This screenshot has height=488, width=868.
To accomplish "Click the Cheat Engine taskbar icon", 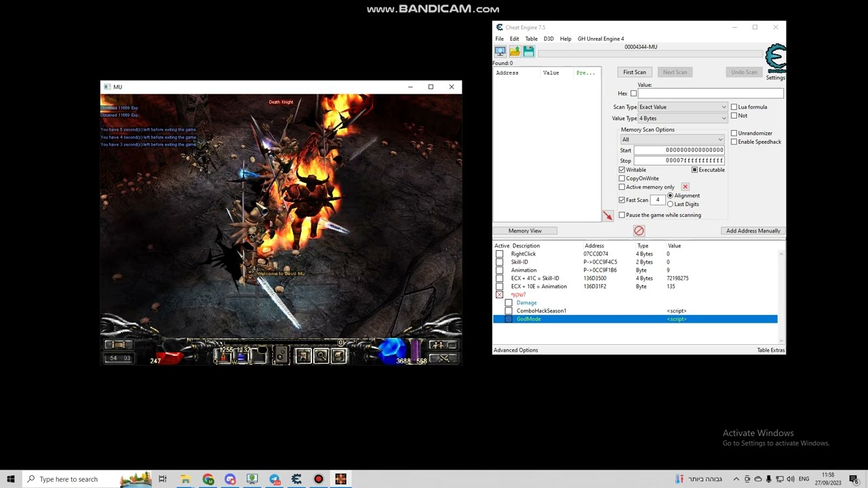I will coord(296,479).
